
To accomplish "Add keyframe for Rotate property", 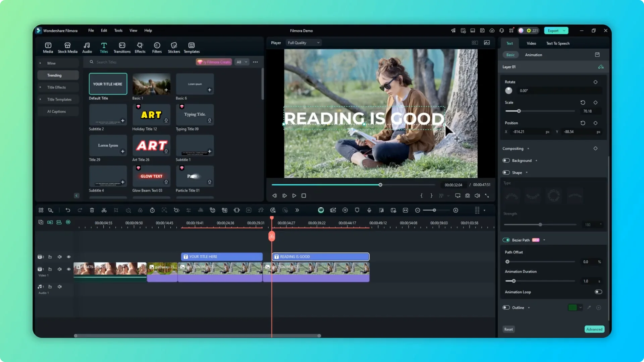I will 595,82.
